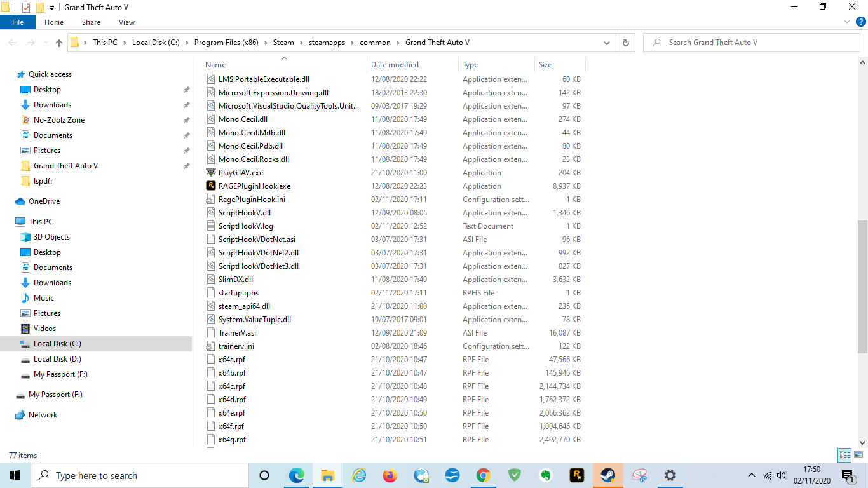Open Windows Settings gear in taskbar
The image size is (868, 488).
[x=670, y=475]
